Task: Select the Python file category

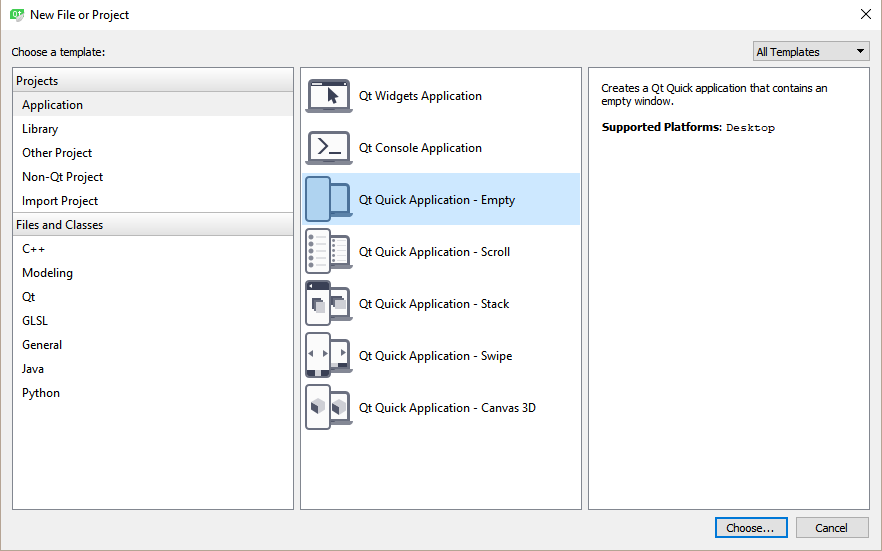Action: point(41,393)
